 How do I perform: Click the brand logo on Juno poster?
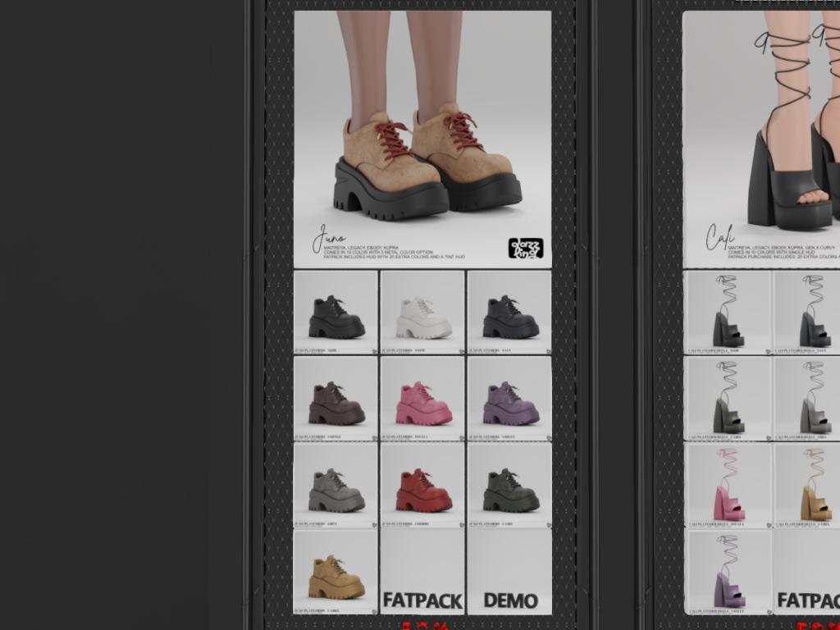[x=526, y=247]
